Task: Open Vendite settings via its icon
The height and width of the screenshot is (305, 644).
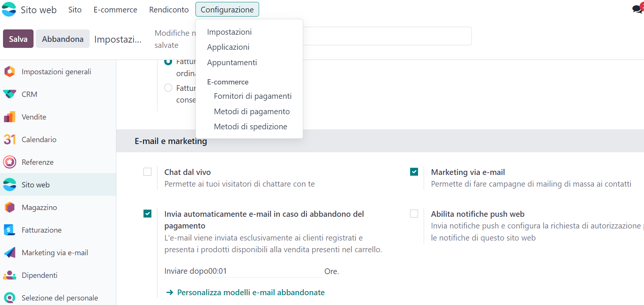Action: coord(9,117)
